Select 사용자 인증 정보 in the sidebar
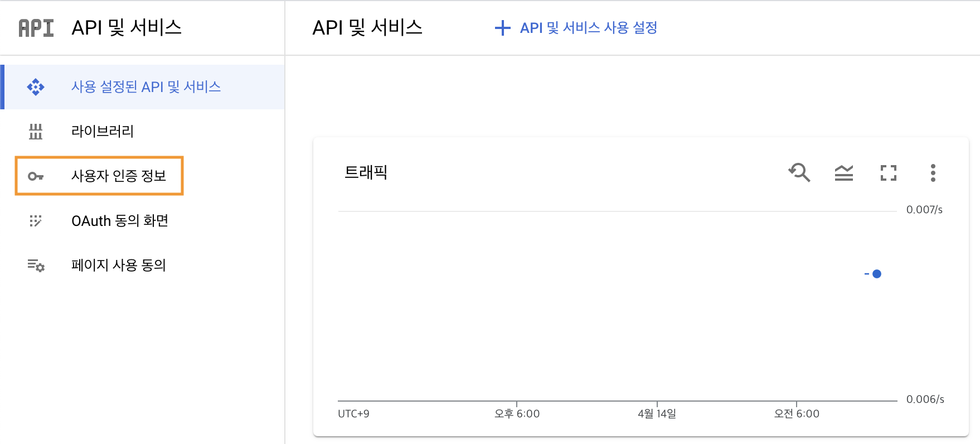This screenshot has height=444, width=980. [119, 176]
